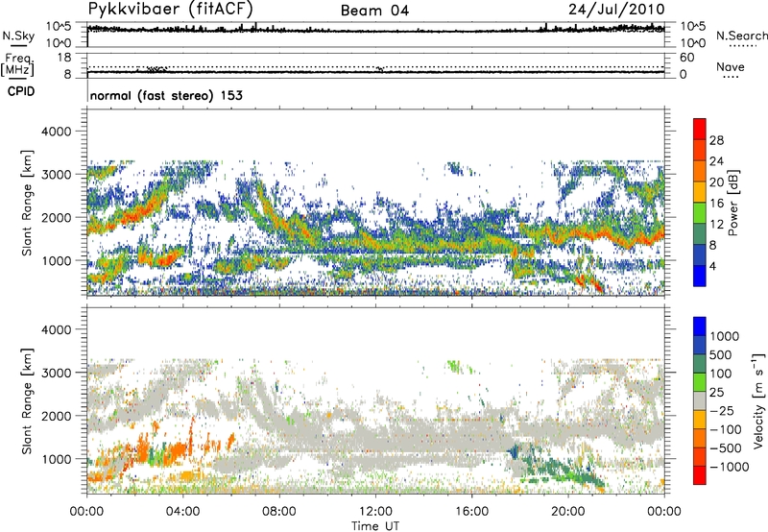Click the 24 label on power colorbar
This screenshot has width=768, height=532.
(716, 161)
